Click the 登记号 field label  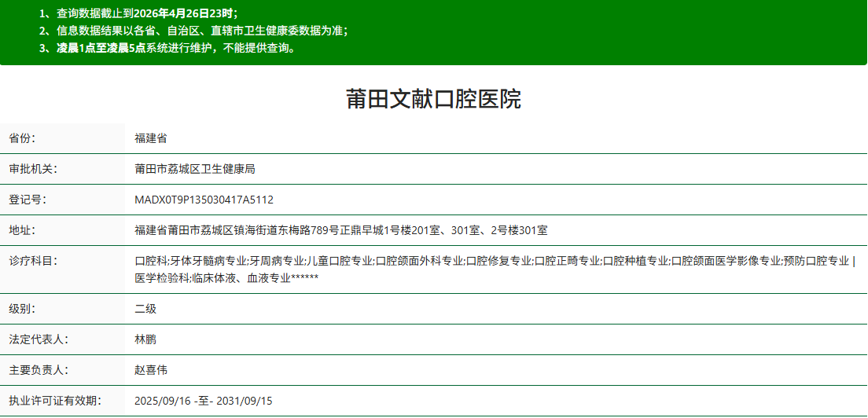click(x=28, y=200)
